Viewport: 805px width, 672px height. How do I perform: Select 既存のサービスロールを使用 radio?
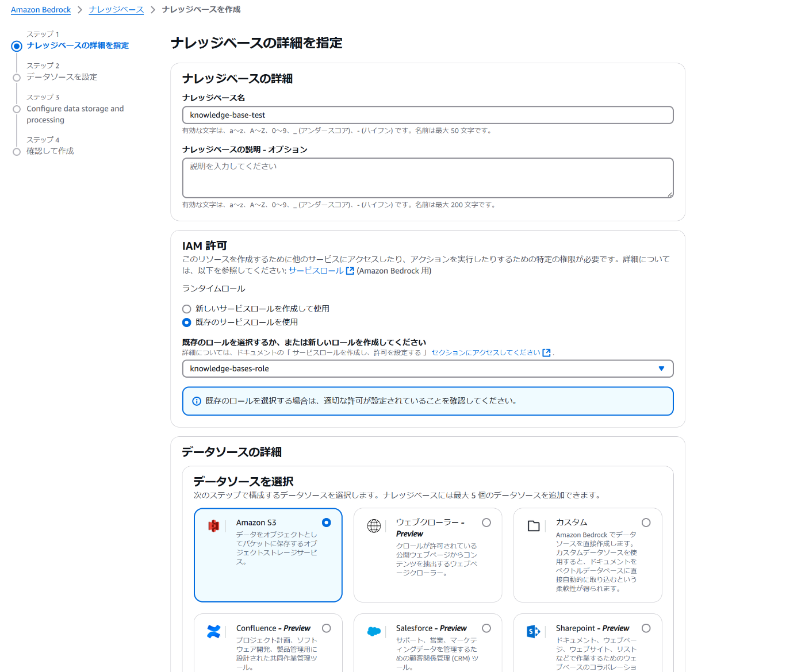186,322
